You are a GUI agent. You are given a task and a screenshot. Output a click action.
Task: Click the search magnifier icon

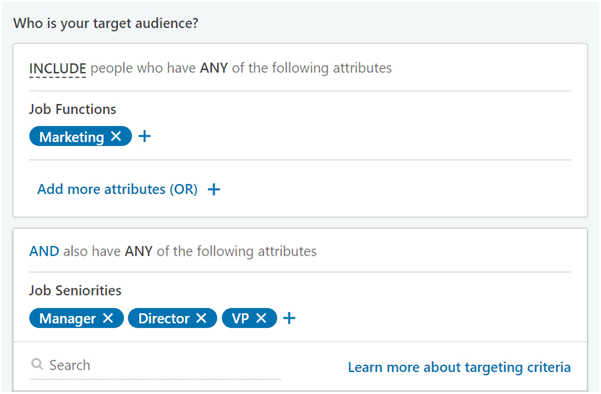click(37, 364)
